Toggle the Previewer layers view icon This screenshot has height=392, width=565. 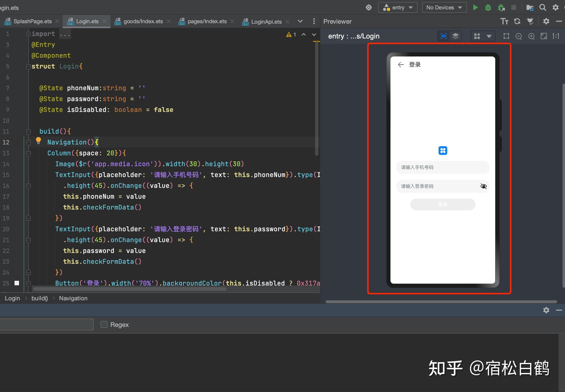tap(456, 36)
